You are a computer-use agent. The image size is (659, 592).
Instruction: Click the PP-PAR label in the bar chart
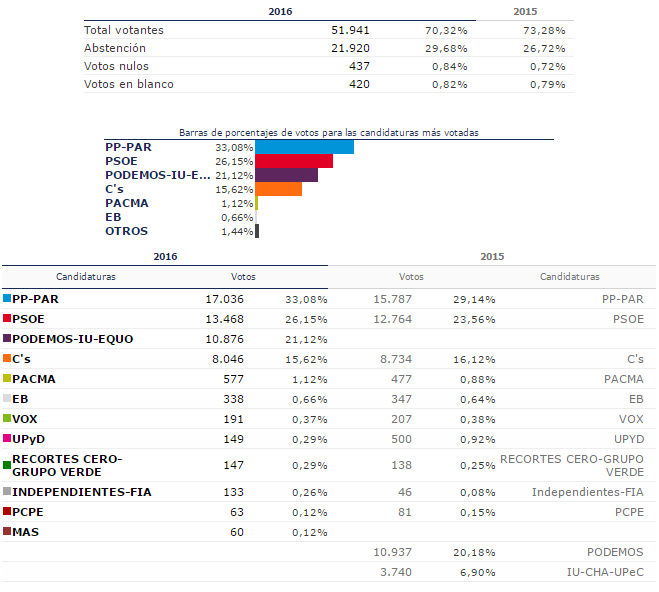pos(128,147)
